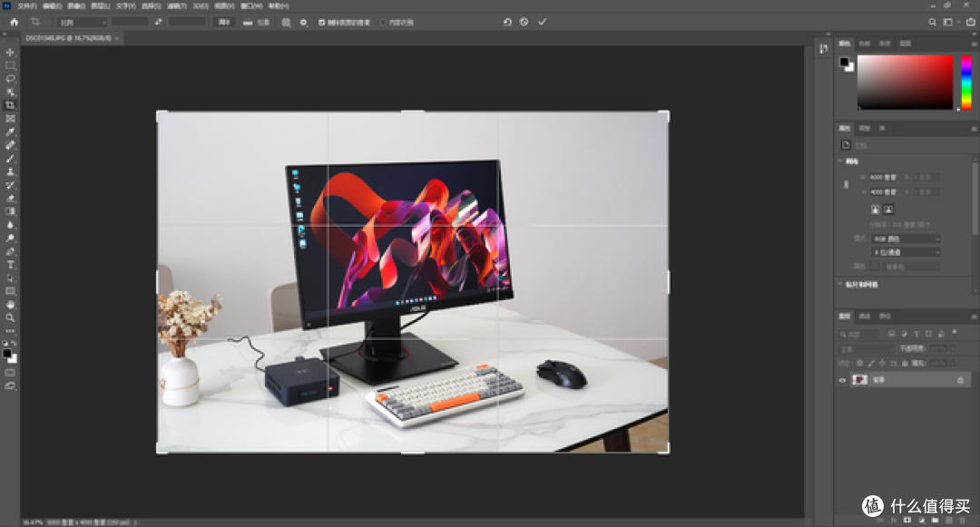Viewport: 980px width, 527px height.
Task: Select the Rectangular Marquee tool
Action: pos(10,65)
